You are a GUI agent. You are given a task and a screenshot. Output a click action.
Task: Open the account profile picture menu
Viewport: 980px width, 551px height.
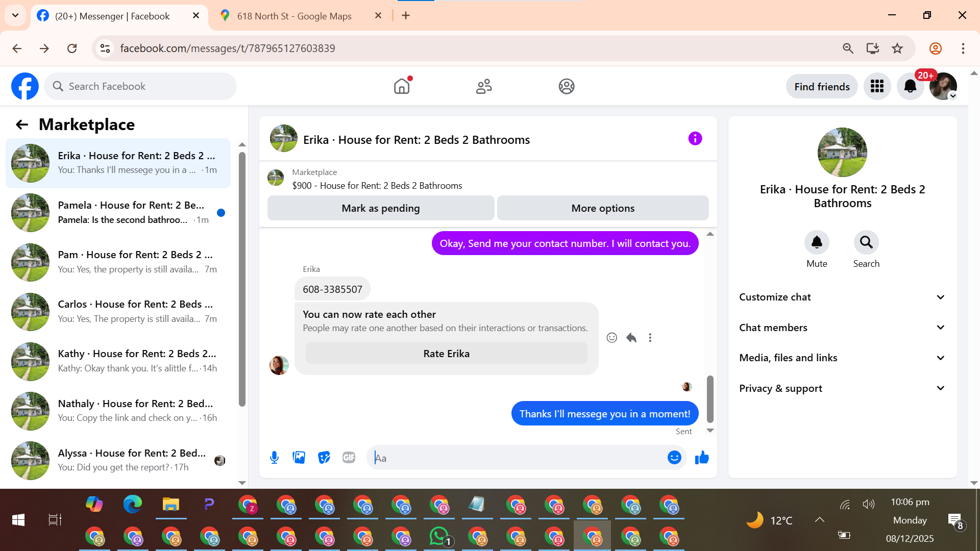943,86
